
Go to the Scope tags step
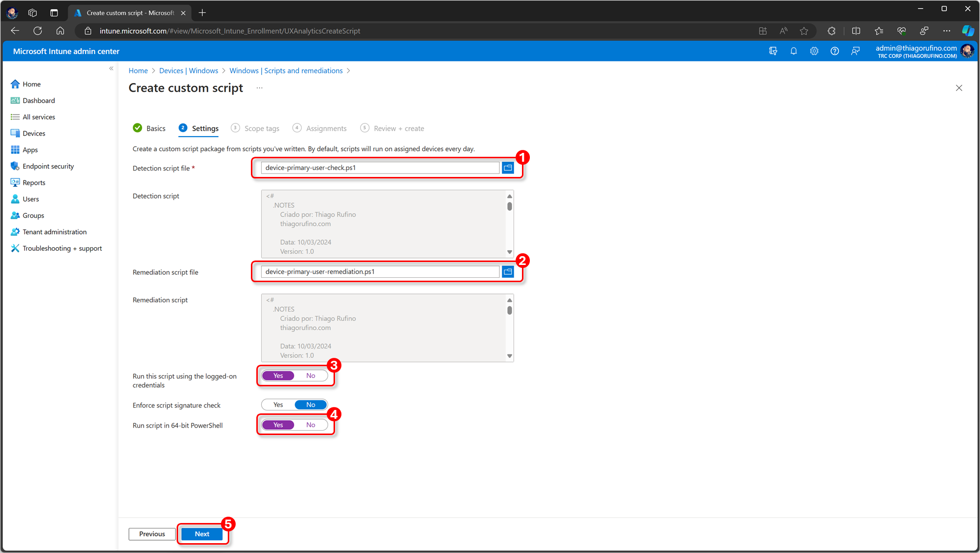[255, 128]
